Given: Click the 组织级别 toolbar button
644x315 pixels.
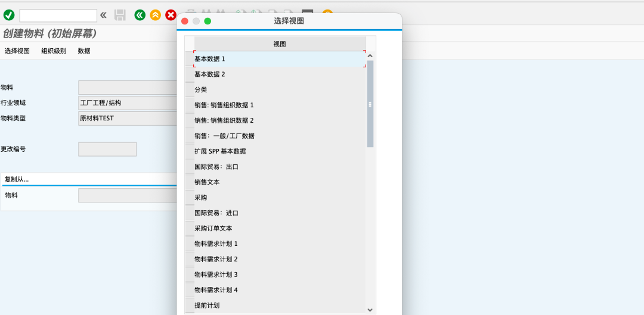Looking at the screenshot, I should pyautogui.click(x=54, y=51).
